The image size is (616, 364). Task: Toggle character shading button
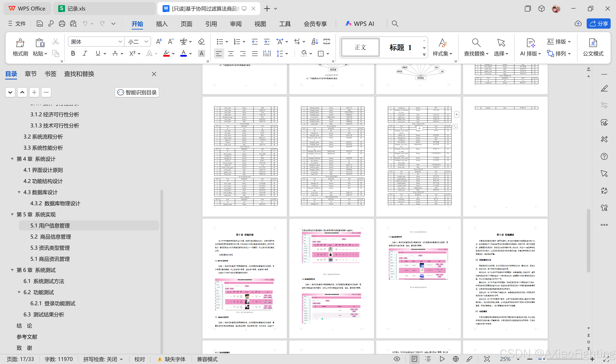[201, 53]
